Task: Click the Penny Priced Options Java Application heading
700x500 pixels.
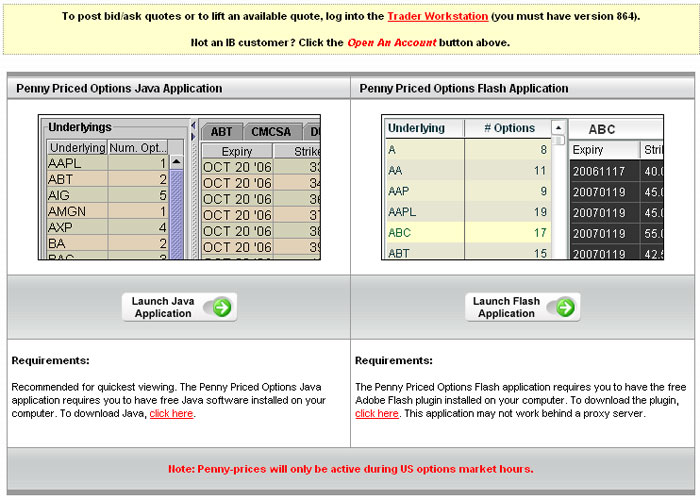Action: click(x=119, y=88)
